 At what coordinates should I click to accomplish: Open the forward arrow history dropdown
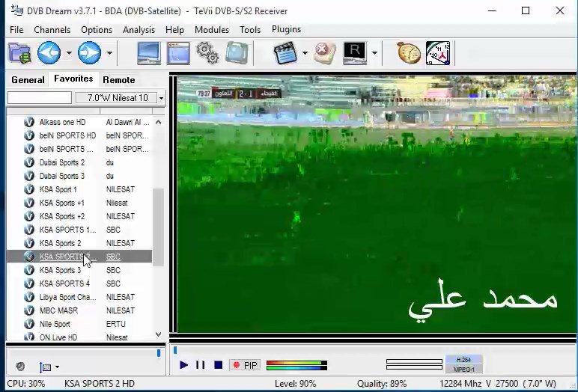coord(109,53)
